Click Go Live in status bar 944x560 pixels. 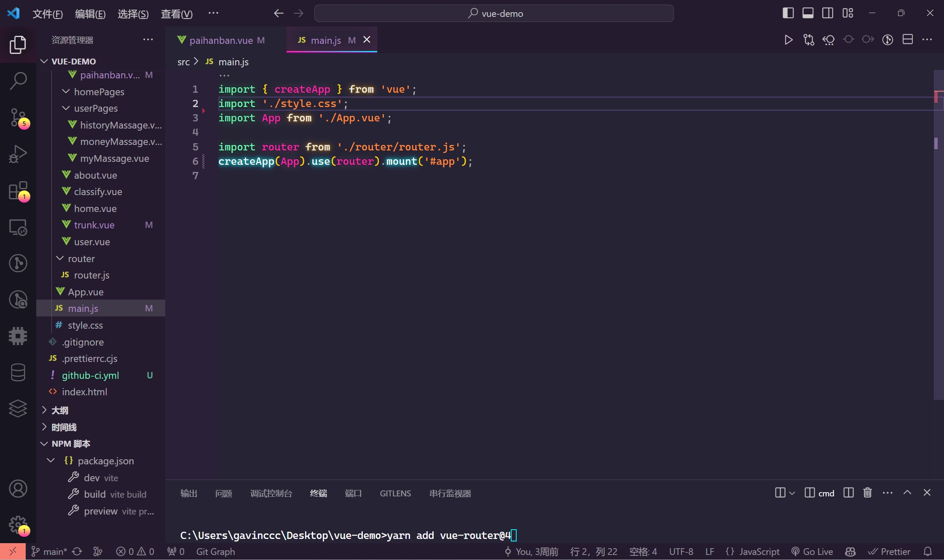(x=812, y=552)
